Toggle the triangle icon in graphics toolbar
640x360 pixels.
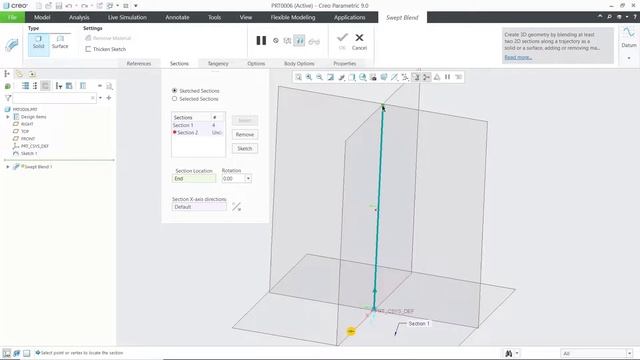437,77
